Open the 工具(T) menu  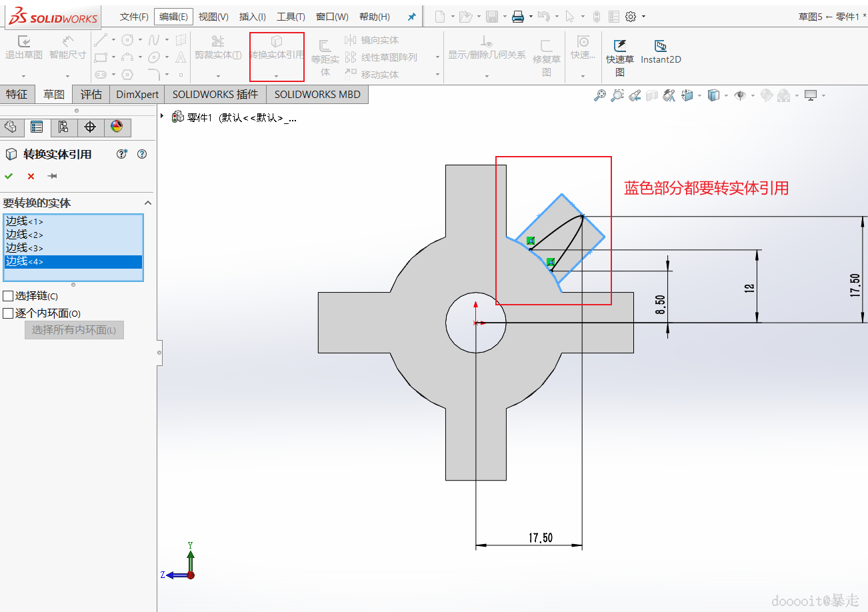291,17
